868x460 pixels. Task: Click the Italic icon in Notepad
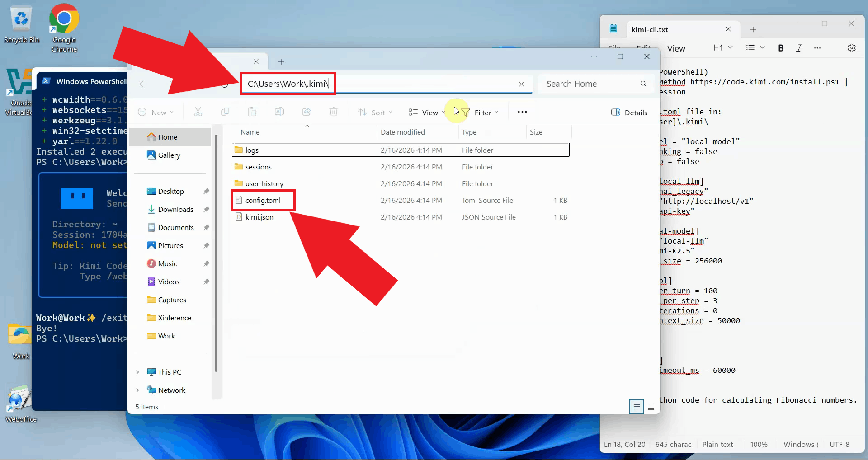point(799,48)
